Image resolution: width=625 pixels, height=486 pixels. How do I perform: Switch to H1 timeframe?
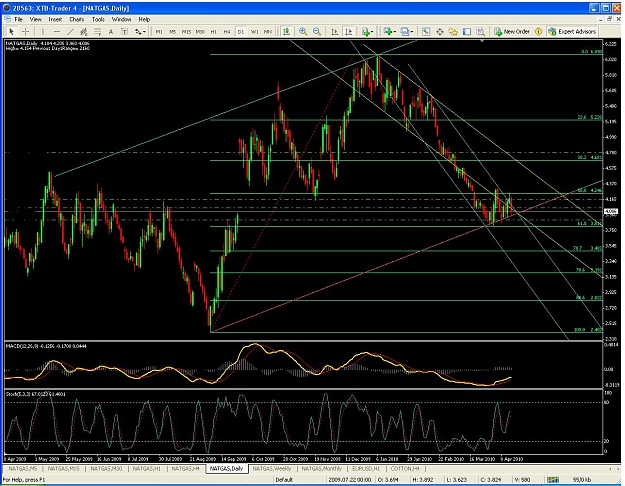[x=214, y=31]
